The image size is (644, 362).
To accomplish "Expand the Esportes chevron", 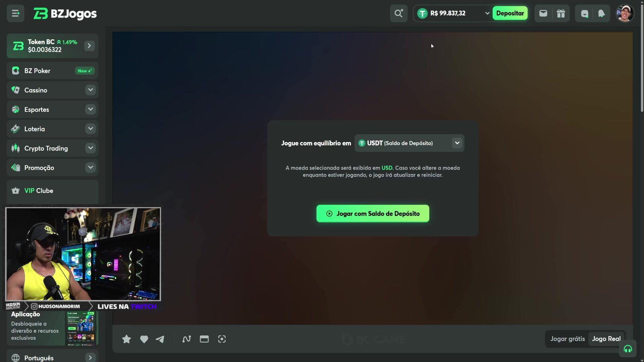I will coord(90,109).
